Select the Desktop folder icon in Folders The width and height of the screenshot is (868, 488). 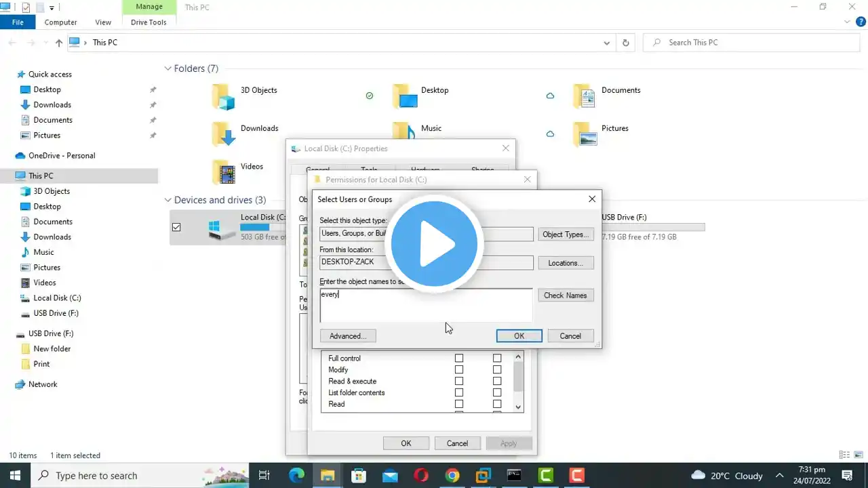coord(403,97)
